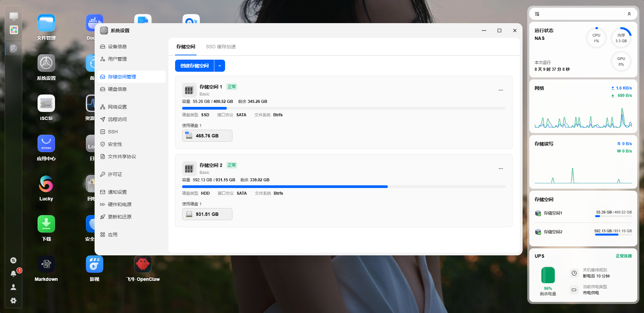Open 硬件和电源 settings section
644x313 pixels.
[131, 204]
